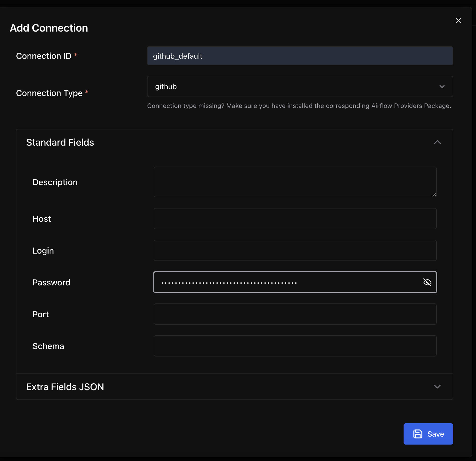Click the save disk icon on the Save button
476x461 pixels.
point(418,434)
